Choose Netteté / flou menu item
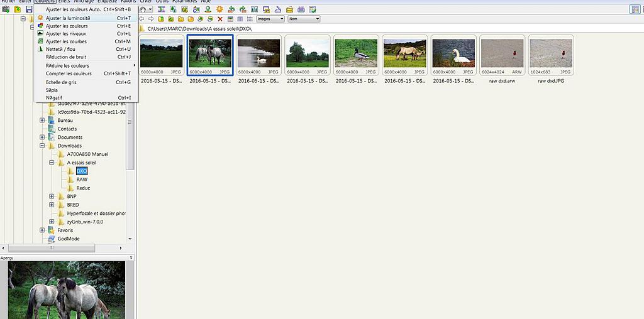Image resolution: width=644 pixels, height=319 pixels. tap(87, 49)
